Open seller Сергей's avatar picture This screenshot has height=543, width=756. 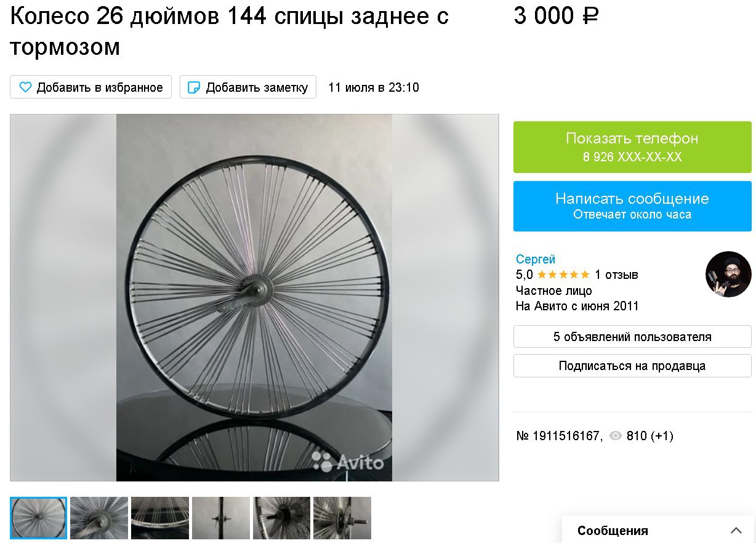(728, 275)
